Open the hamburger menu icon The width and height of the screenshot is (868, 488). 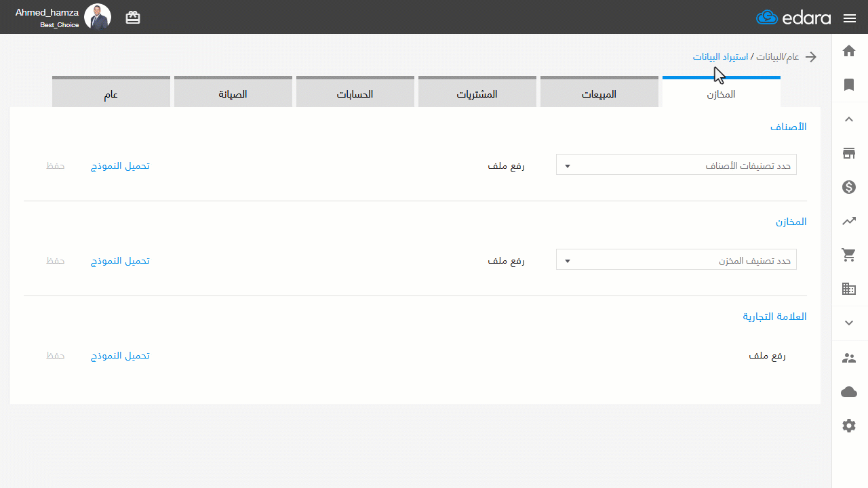tap(850, 18)
